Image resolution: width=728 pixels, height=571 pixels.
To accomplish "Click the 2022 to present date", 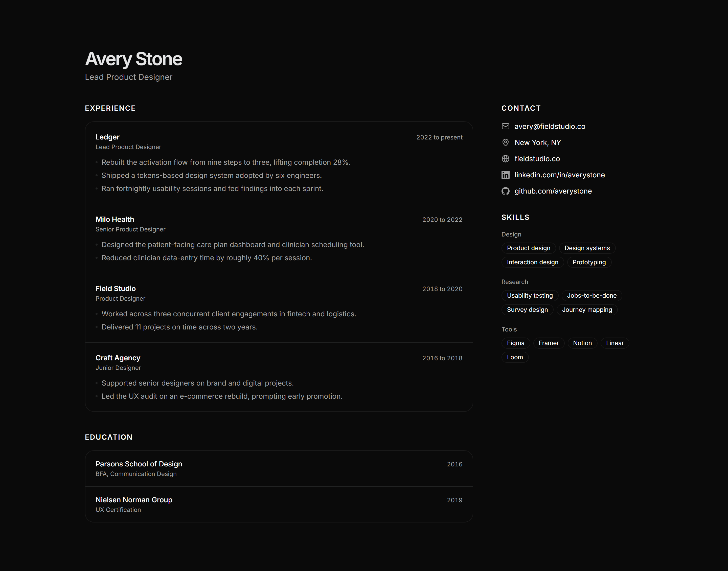I will tap(439, 137).
